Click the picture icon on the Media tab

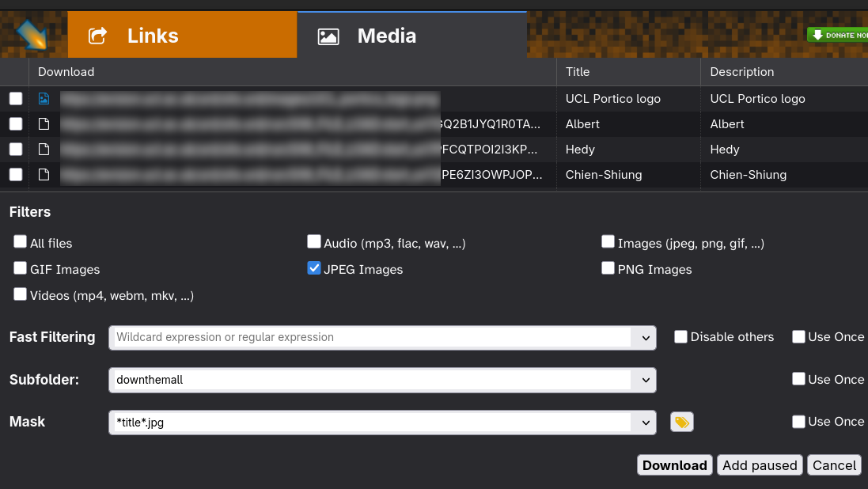328,35
